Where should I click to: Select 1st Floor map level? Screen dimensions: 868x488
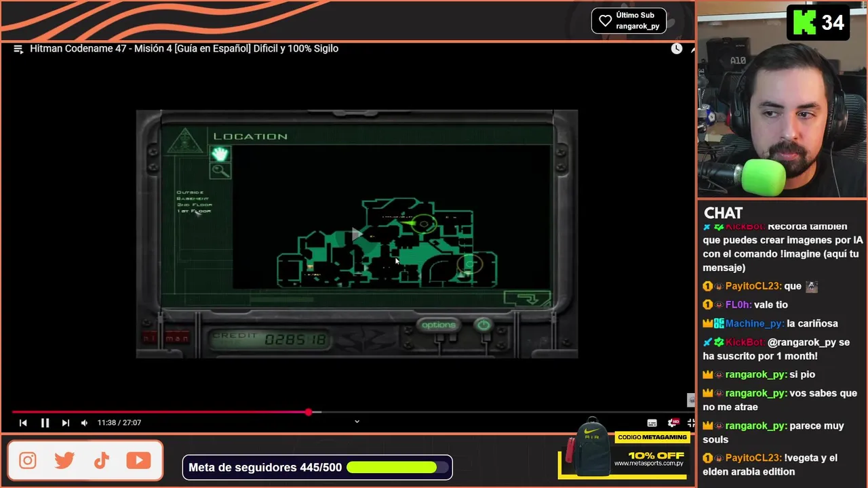pos(194,211)
